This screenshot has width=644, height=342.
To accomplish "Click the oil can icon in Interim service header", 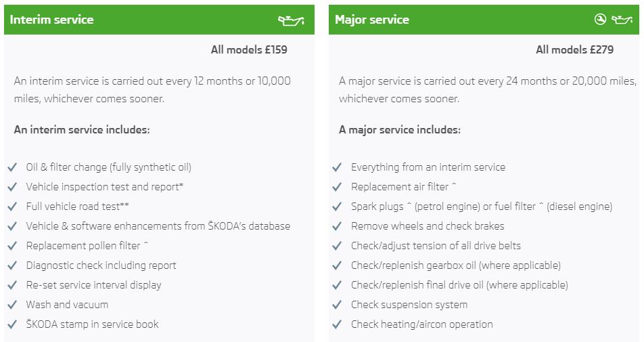I will (291, 20).
